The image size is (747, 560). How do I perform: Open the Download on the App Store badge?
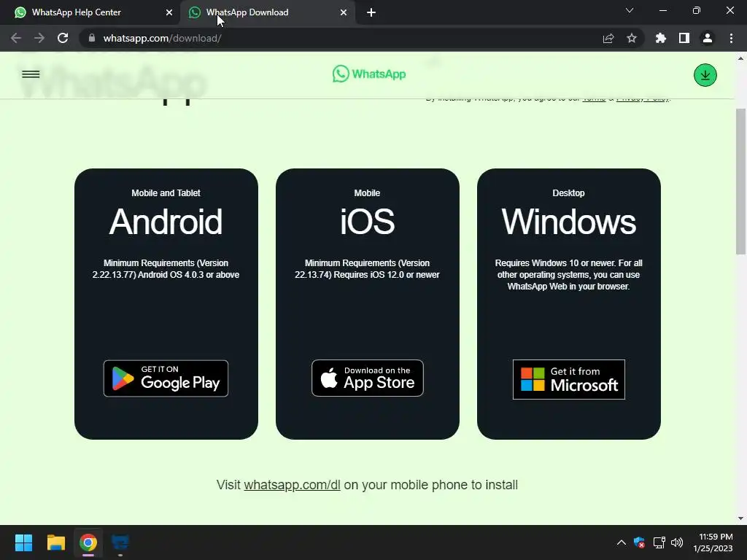coord(368,378)
